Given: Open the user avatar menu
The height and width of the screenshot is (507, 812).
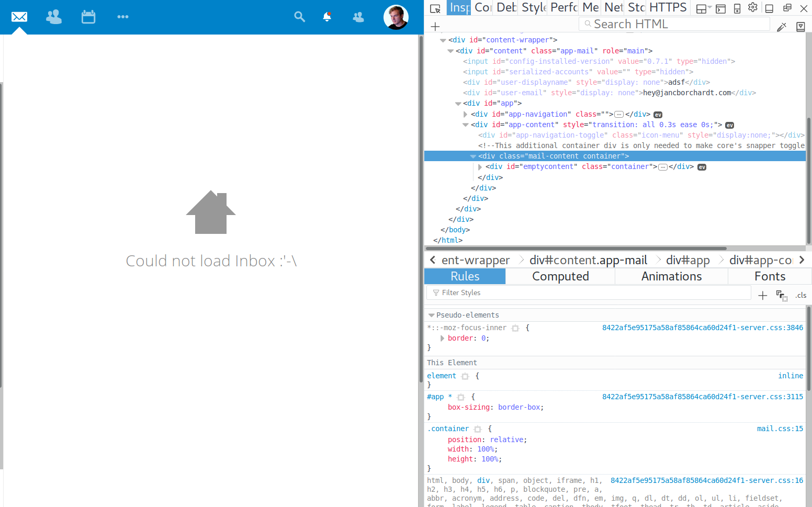Looking at the screenshot, I should (x=396, y=17).
